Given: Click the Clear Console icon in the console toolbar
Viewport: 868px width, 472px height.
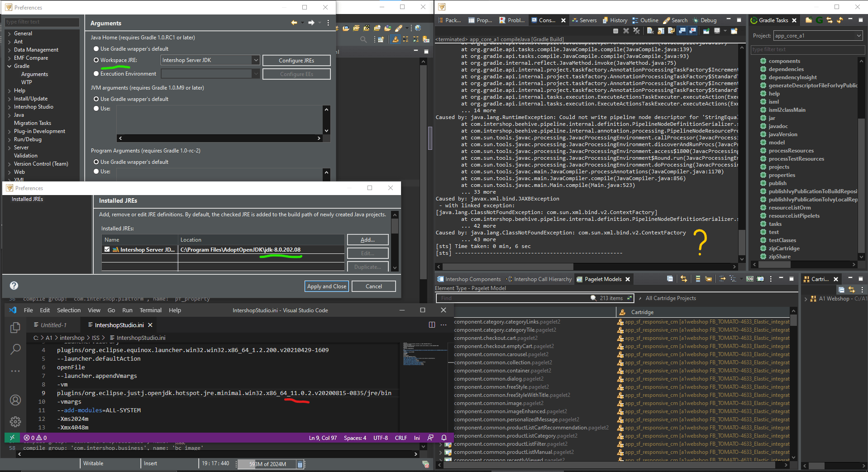Looking at the screenshot, I should point(649,31).
